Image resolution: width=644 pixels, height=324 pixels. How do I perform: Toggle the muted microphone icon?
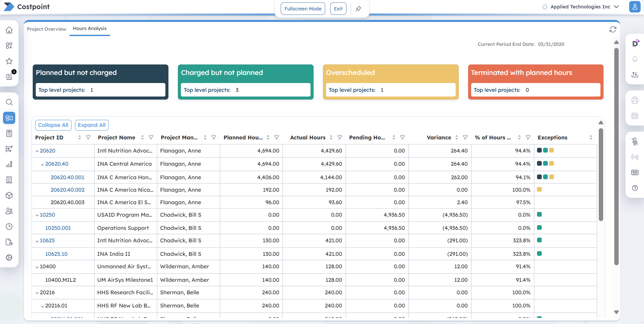[635, 141]
